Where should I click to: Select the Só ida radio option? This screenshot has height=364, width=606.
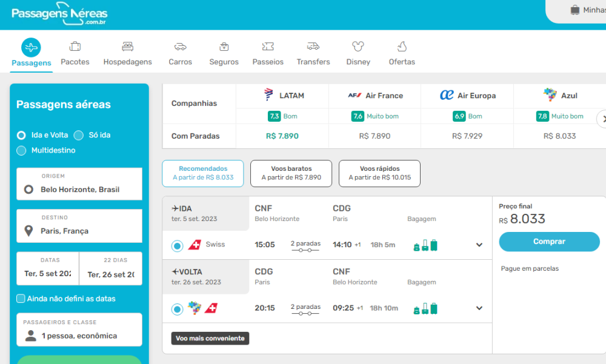[x=79, y=135]
